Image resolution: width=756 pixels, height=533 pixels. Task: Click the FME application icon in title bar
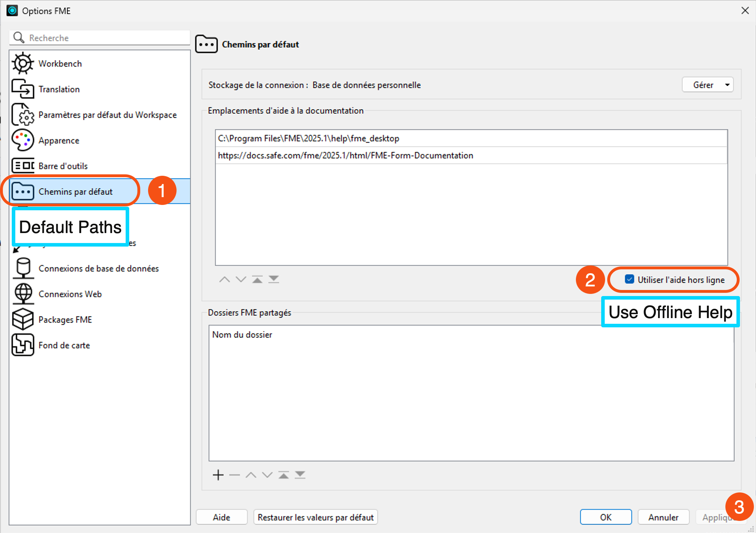coord(12,11)
